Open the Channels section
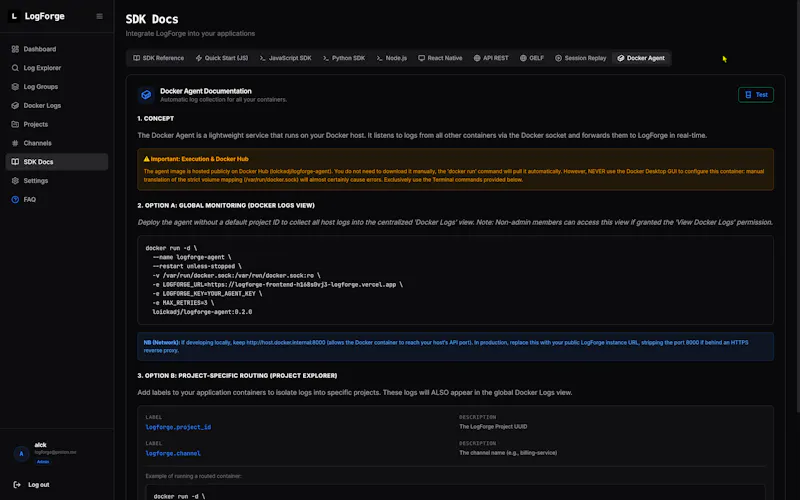Image resolution: width=800 pixels, height=500 pixels. [57, 143]
